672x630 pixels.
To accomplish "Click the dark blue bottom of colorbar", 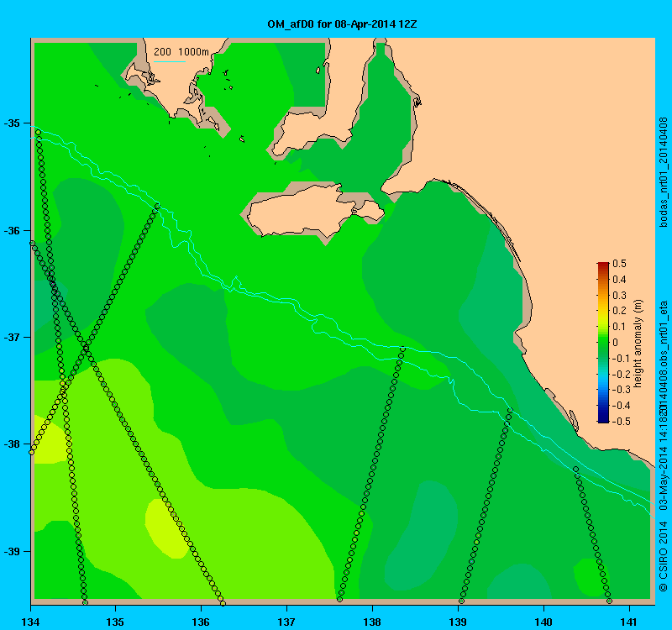I will click(603, 419).
